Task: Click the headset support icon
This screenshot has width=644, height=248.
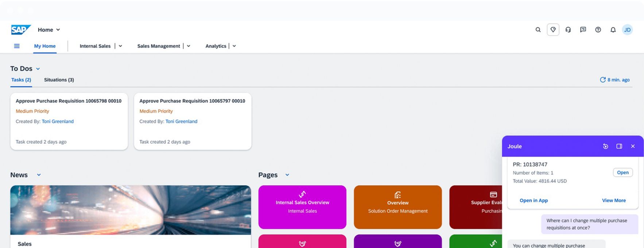Action: pyautogui.click(x=568, y=30)
